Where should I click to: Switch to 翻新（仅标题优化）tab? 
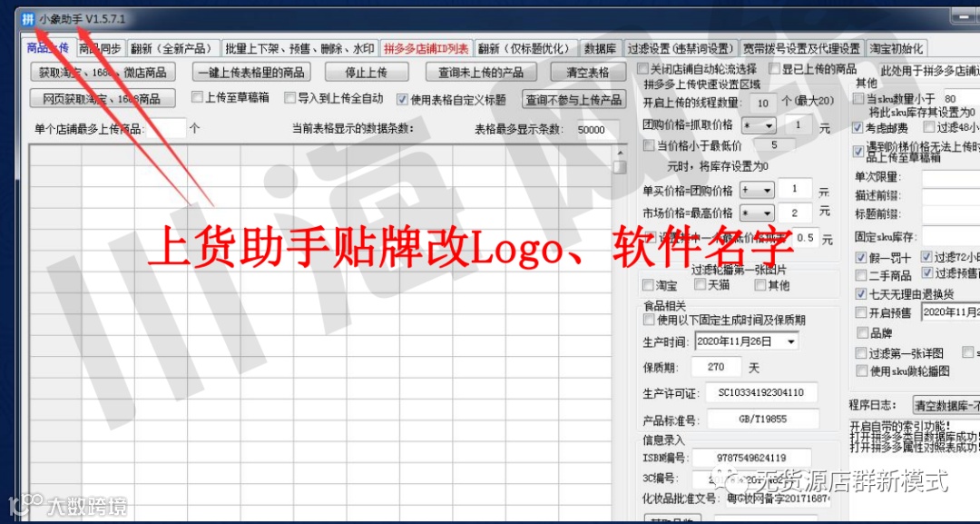pos(524,49)
